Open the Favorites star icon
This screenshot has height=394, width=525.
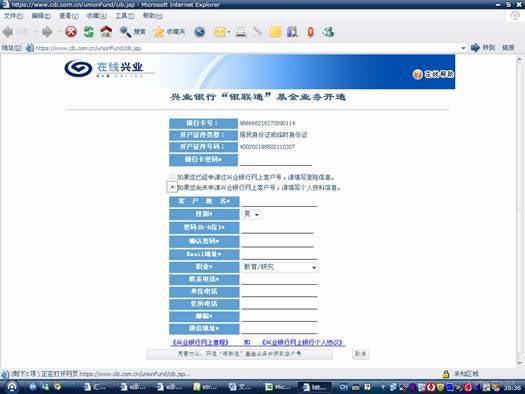tap(158, 32)
